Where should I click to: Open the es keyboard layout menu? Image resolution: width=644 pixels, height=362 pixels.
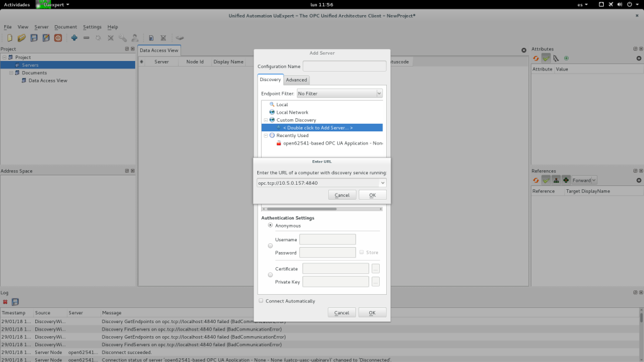[582, 4]
